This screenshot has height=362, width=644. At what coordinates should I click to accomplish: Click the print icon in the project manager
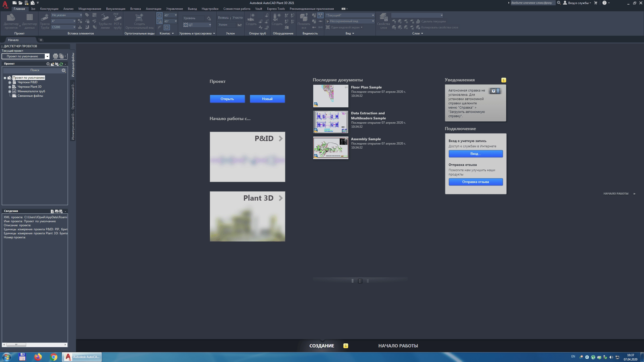click(56, 56)
